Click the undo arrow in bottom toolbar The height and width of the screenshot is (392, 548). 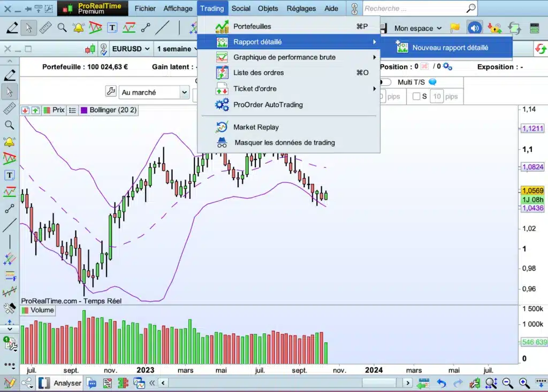pos(442,383)
